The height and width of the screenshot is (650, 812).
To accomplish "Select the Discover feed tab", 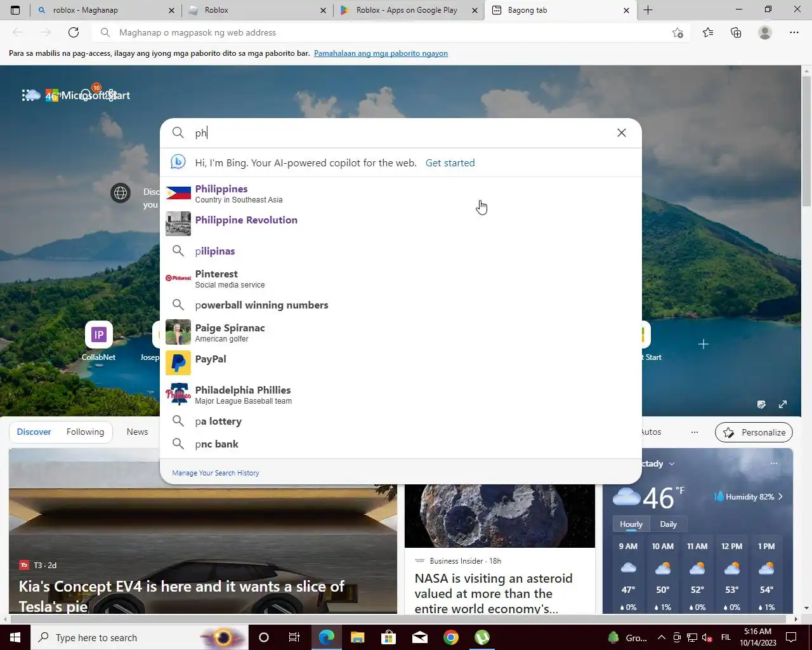I will coord(34,432).
